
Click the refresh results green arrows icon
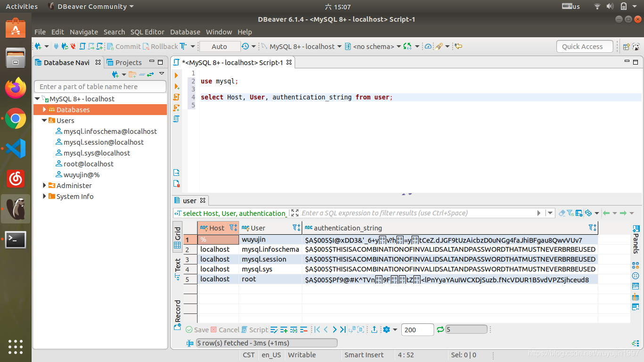click(440, 329)
